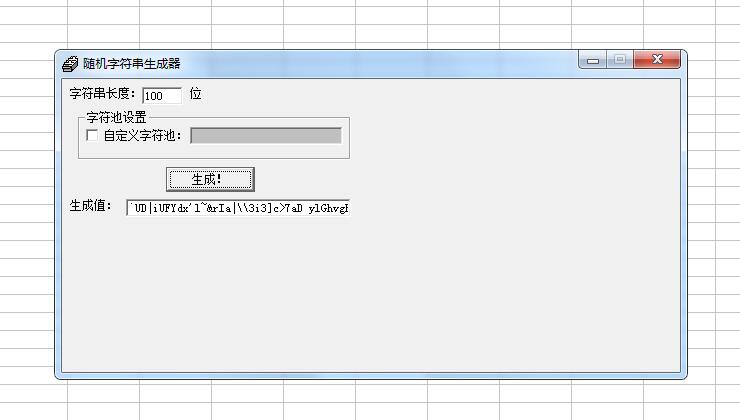Click the 位 unit label
The height and width of the screenshot is (420, 740).
[x=195, y=93]
